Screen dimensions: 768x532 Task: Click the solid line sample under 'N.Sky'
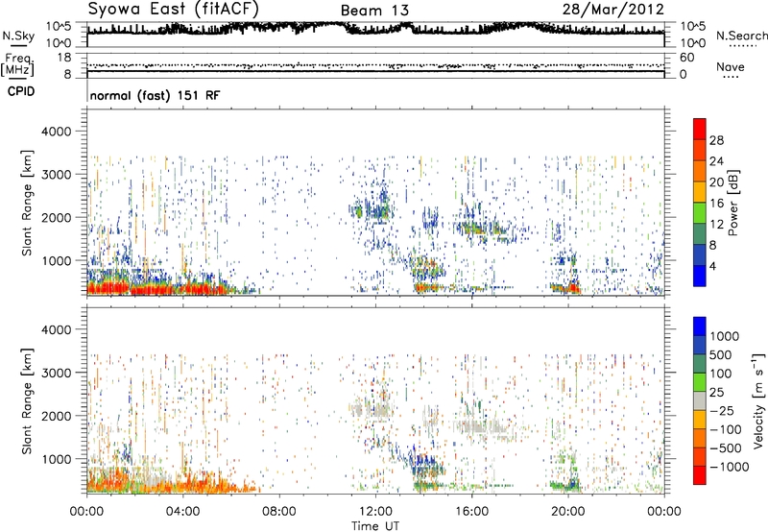coord(18,46)
